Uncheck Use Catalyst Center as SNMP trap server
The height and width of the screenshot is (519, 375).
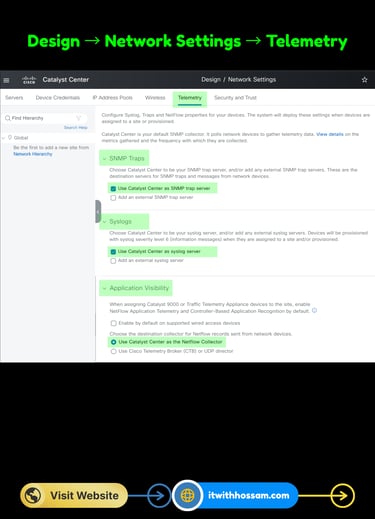click(113, 189)
